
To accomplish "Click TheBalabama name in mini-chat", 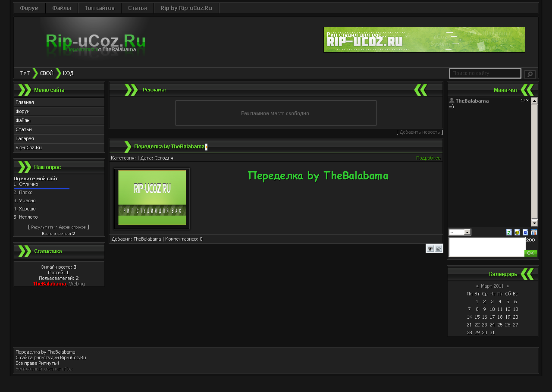I will click(x=472, y=101).
